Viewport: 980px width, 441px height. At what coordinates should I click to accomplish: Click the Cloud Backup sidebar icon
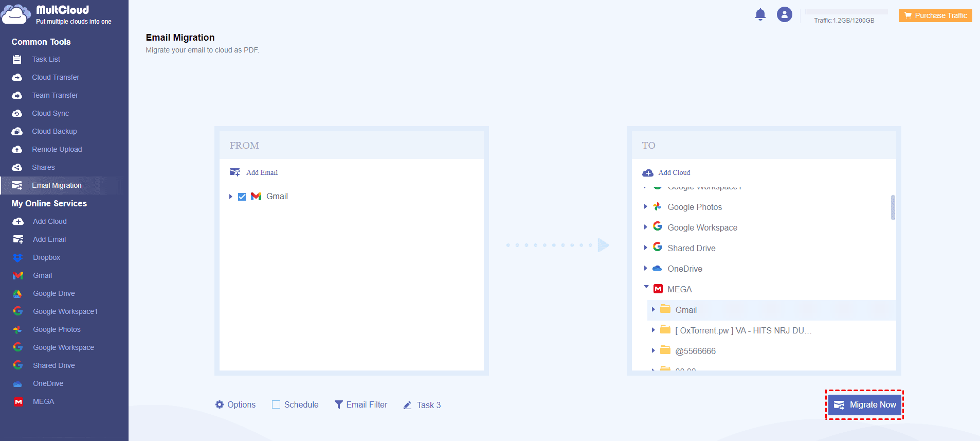(x=17, y=131)
